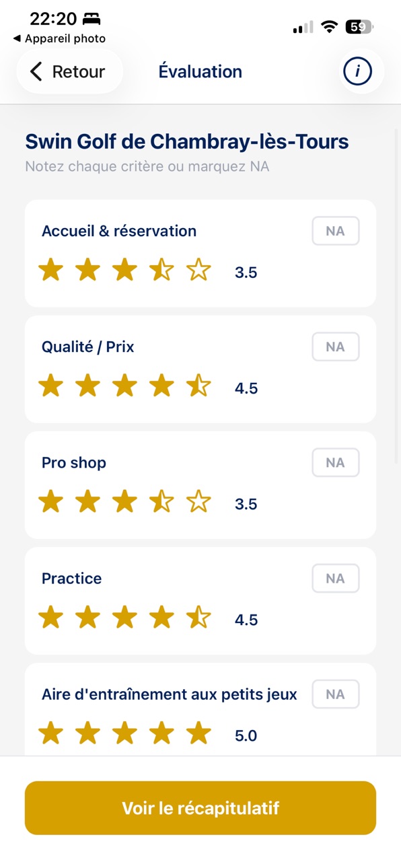Toggle NA for Practice criterion
This screenshot has height=868, width=401.
(x=335, y=578)
